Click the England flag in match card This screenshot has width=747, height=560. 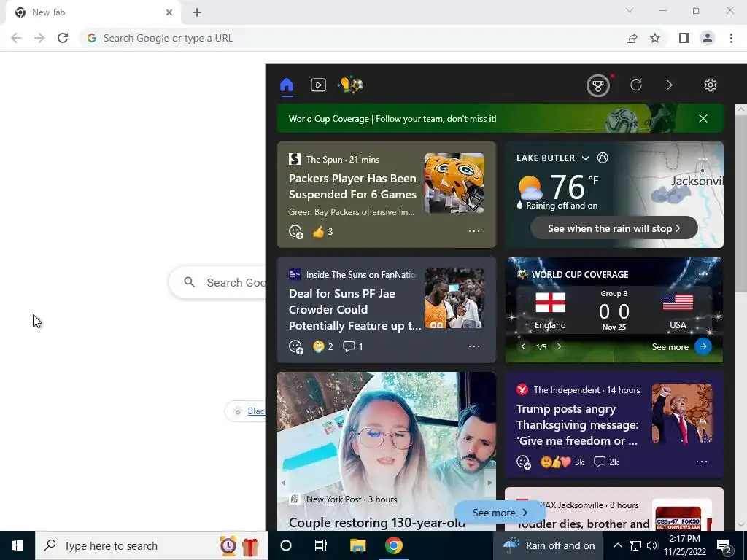coord(550,303)
